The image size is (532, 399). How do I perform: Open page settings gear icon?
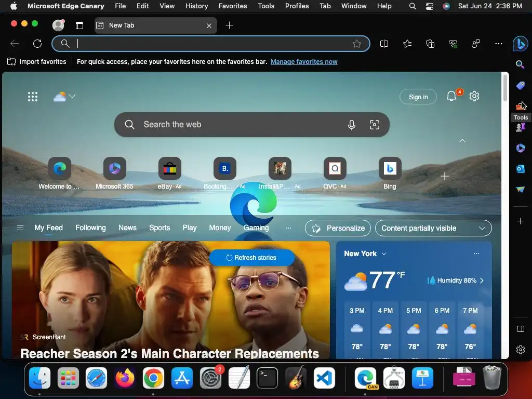pos(474,96)
